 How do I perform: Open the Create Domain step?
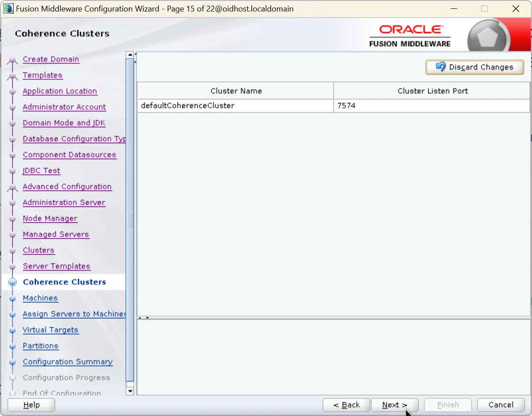[51, 59]
